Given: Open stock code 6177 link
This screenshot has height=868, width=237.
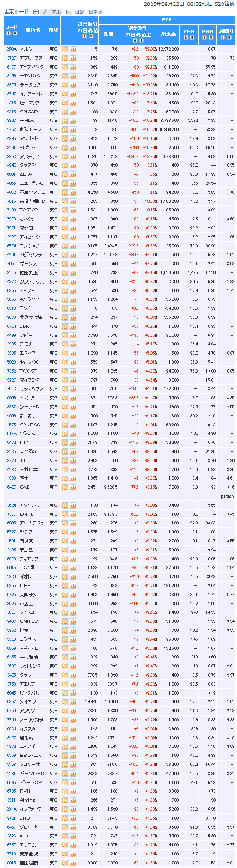Looking at the screenshot, I should (11, 67).
